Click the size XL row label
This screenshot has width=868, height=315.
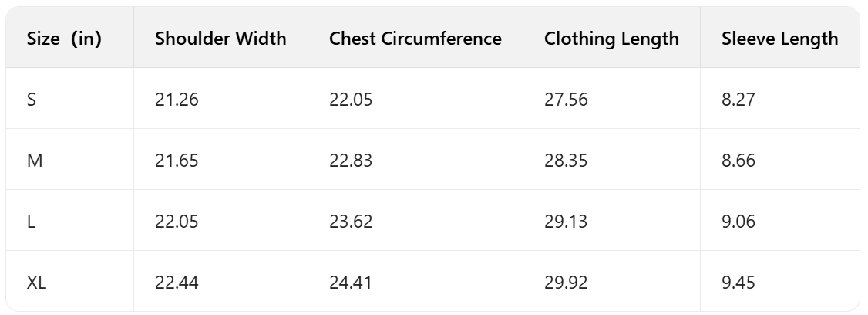click(x=36, y=283)
